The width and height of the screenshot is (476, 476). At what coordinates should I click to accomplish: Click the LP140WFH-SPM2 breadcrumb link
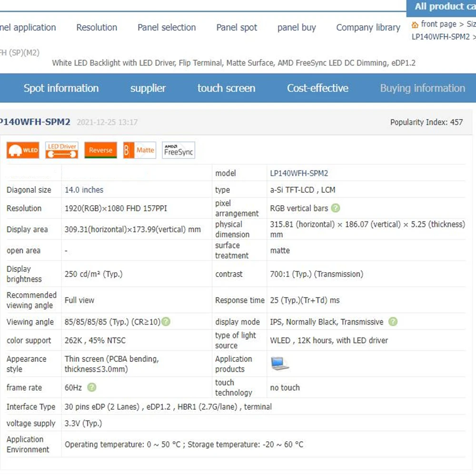(x=440, y=37)
